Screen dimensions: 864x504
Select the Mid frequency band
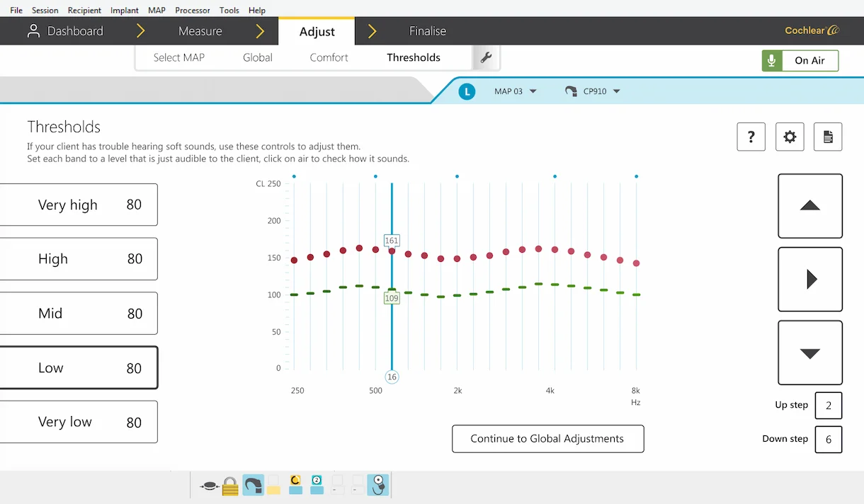79,314
